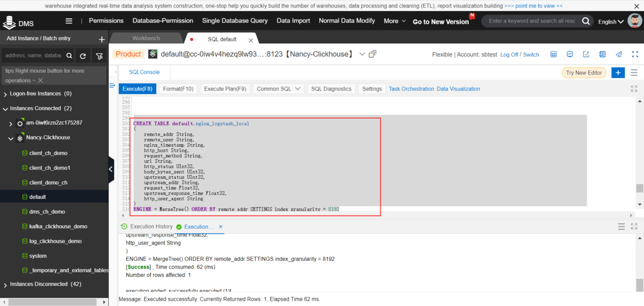
Task: Open the document list icon
Action: 603,55
